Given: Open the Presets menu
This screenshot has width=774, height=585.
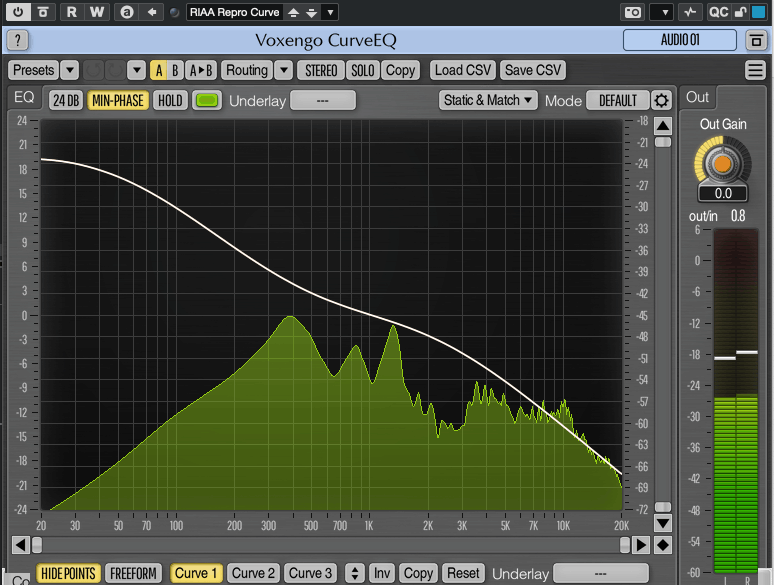Looking at the screenshot, I should (33, 70).
